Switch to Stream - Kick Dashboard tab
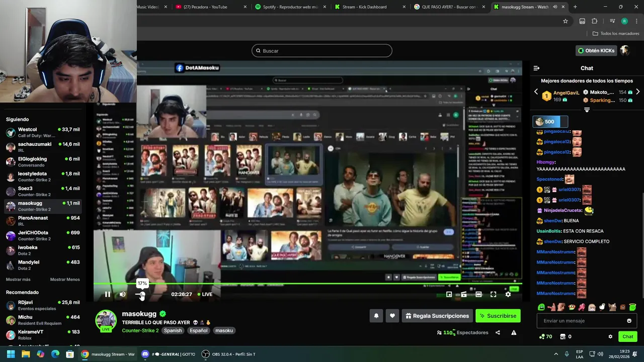This screenshot has height=362, width=644. point(370,7)
